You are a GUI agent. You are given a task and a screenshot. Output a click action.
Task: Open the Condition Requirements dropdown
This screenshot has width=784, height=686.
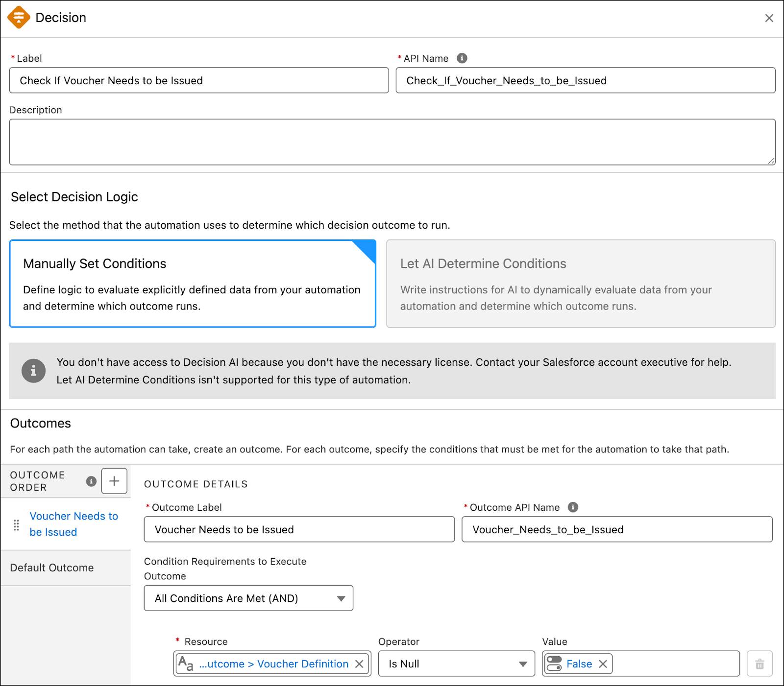pyautogui.click(x=248, y=598)
